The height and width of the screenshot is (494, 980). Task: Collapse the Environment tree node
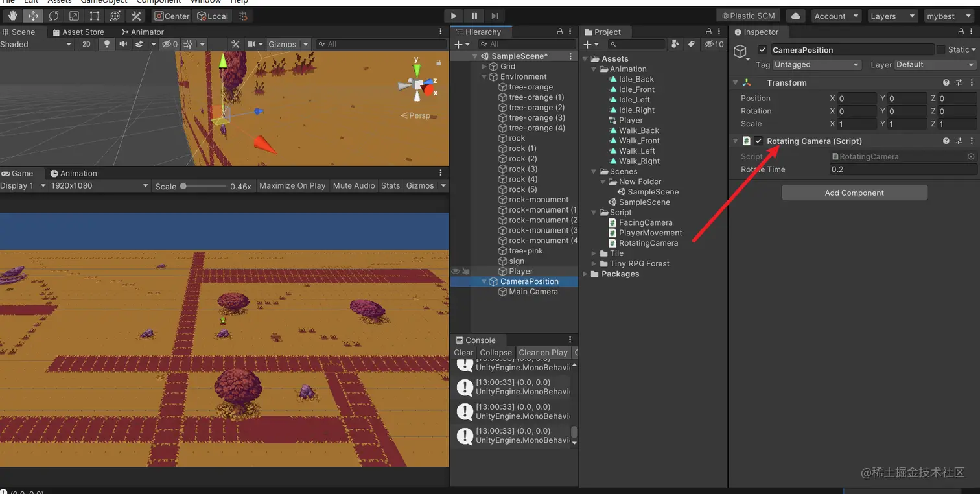484,76
